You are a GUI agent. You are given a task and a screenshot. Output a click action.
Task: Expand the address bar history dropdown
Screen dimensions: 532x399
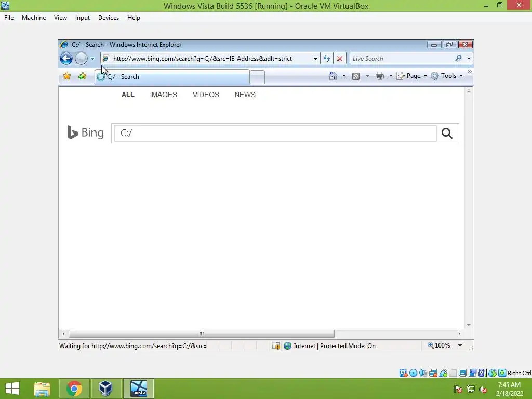point(315,59)
